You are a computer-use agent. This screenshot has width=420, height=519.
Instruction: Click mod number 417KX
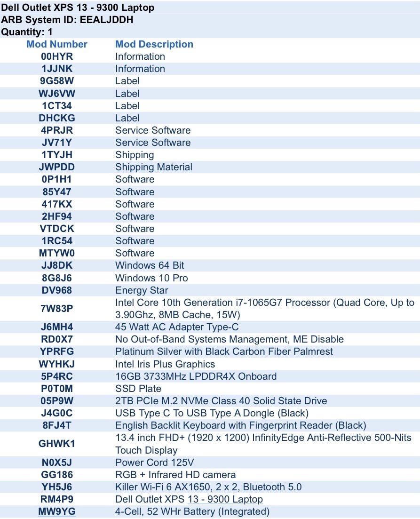tap(57, 204)
